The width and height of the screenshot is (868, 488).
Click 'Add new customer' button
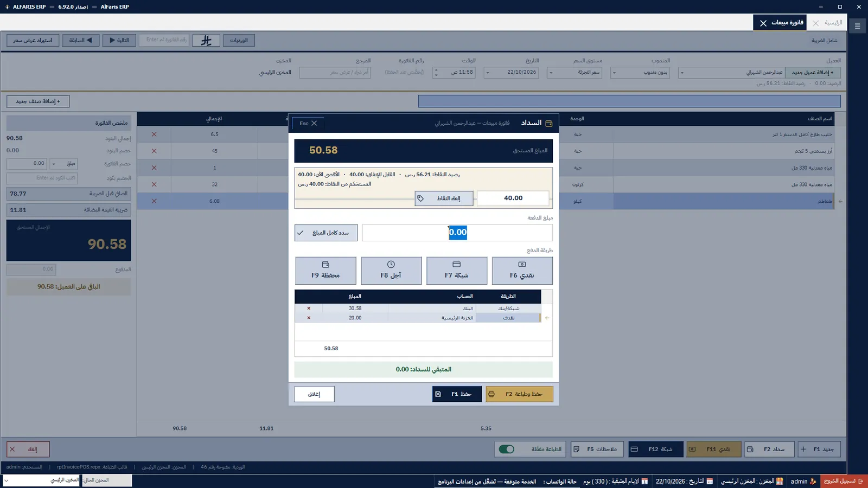[813, 72]
